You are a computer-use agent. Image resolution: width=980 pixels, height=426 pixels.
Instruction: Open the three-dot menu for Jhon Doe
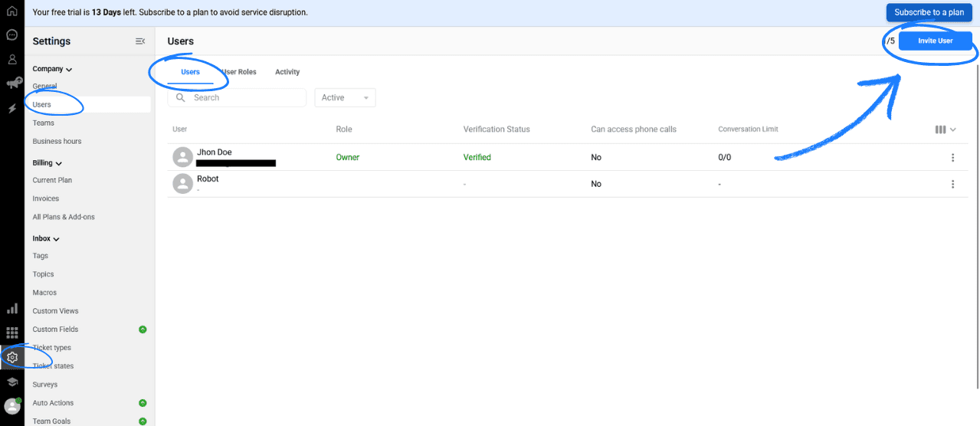[x=952, y=158]
